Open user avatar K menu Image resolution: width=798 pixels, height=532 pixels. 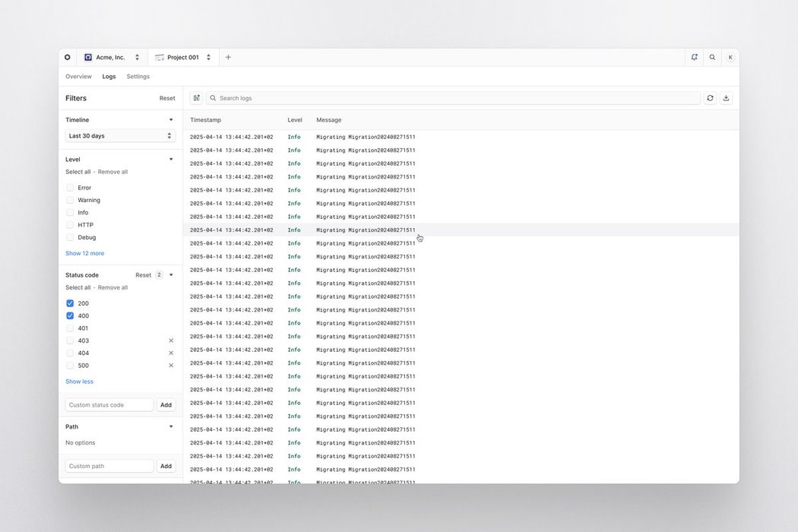click(730, 58)
